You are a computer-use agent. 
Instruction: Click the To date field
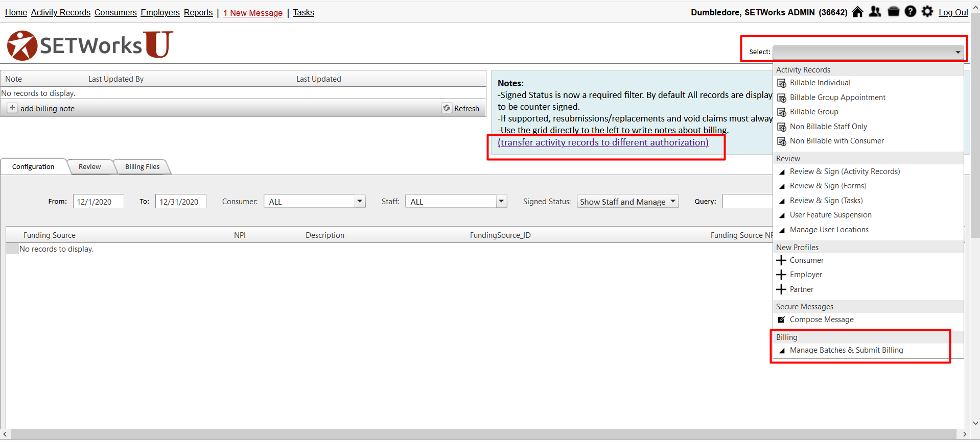[x=181, y=201]
